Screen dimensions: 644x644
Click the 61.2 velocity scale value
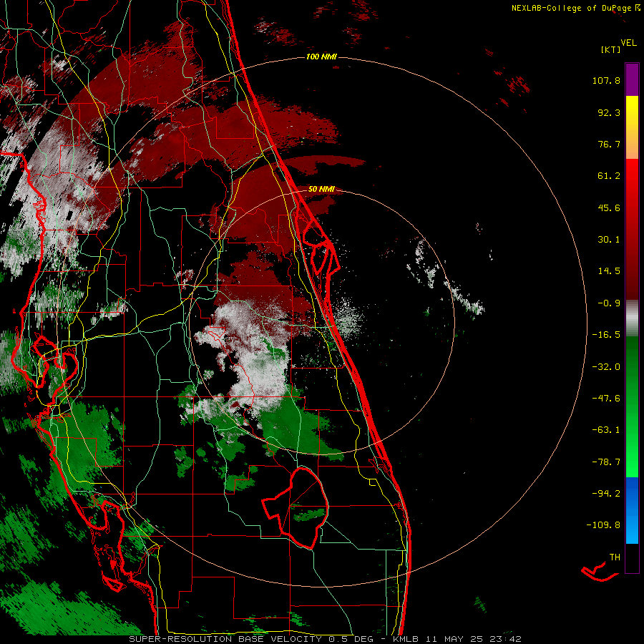(x=609, y=176)
